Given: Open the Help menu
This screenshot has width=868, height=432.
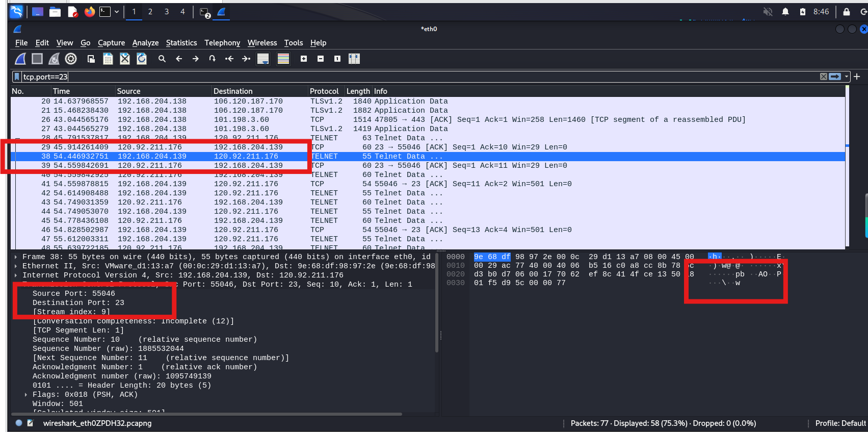Looking at the screenshot, I should pos(318,43).
